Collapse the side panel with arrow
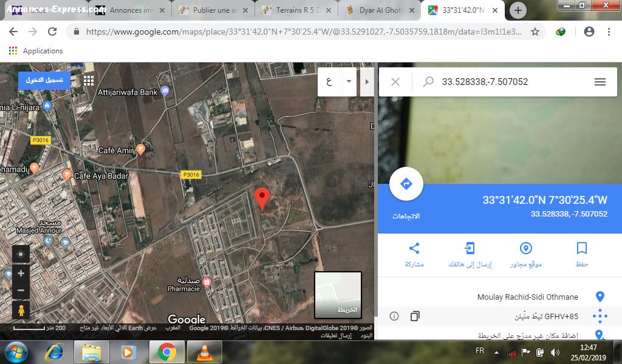Image resolution: width=622 pixels, height=364 pixels. coord(366,81)
